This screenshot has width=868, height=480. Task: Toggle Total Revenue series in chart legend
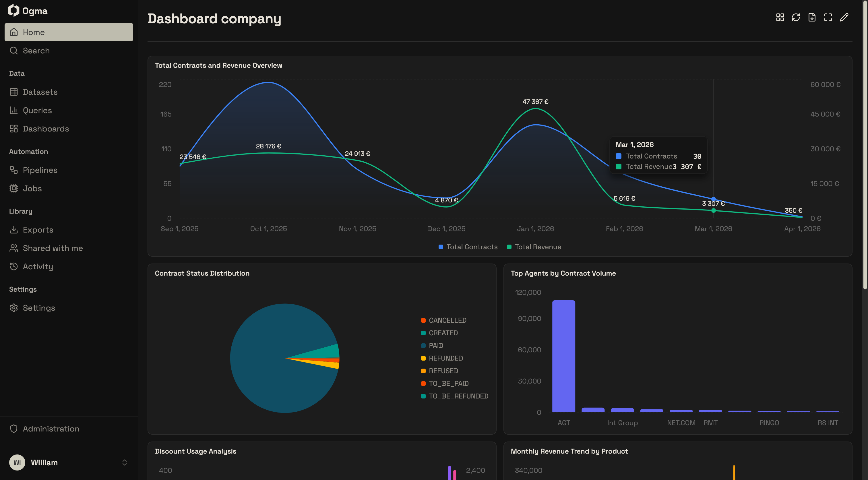pyautogui.click(x=534, y=247)
